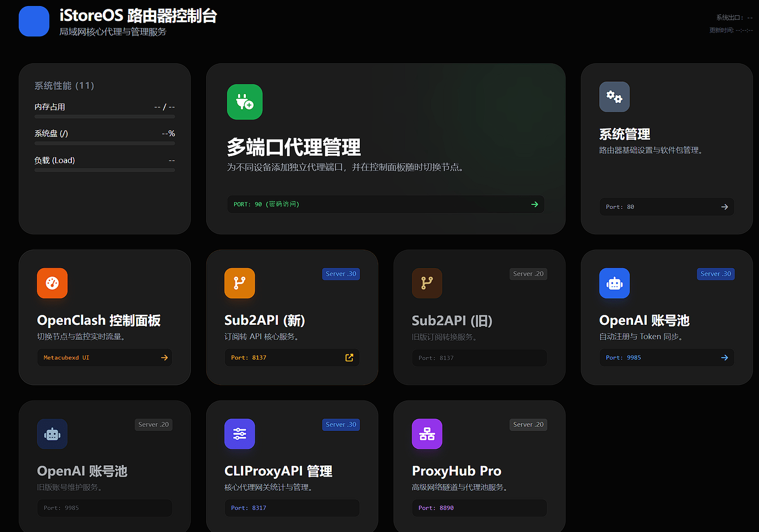Open Port: 8137 link on Sub2API (新)

coord(292,357)
